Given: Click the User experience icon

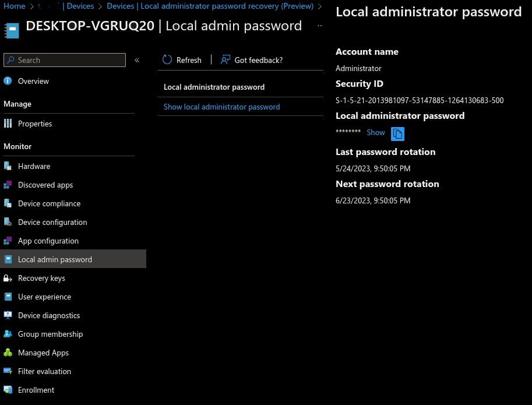Looking at the screenshot, I should tap(8, 297).
